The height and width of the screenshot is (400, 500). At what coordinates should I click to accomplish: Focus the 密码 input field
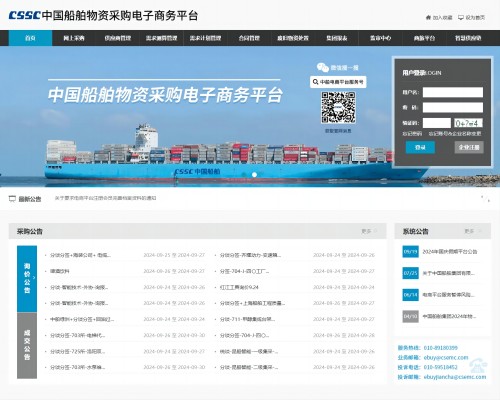tap(453, 107)
